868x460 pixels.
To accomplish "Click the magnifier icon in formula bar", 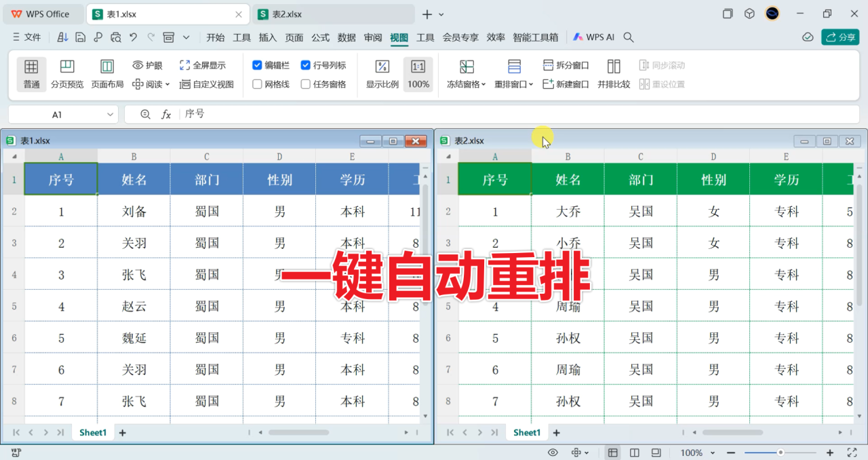I will 145,115.
